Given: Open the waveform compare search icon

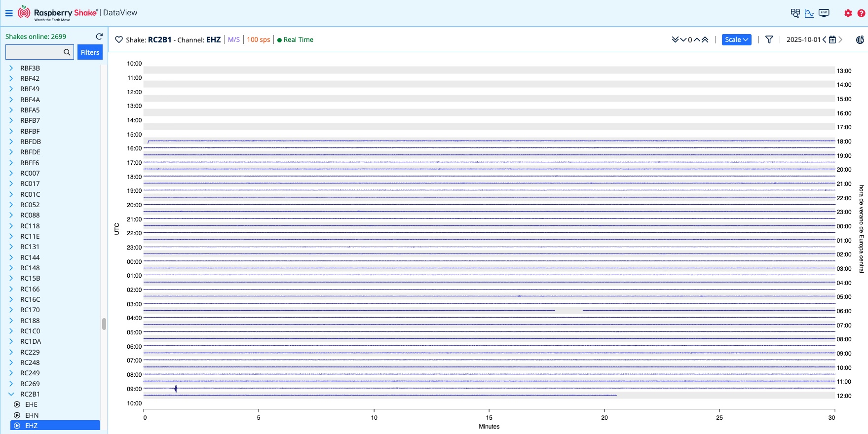Looking at the screenshot, I should (x=795, y=13).
